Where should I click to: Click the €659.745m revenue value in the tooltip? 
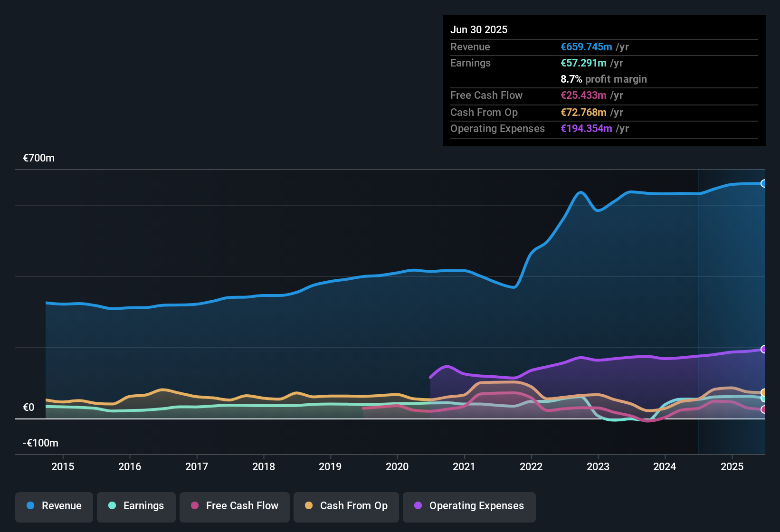coord(586,47)
